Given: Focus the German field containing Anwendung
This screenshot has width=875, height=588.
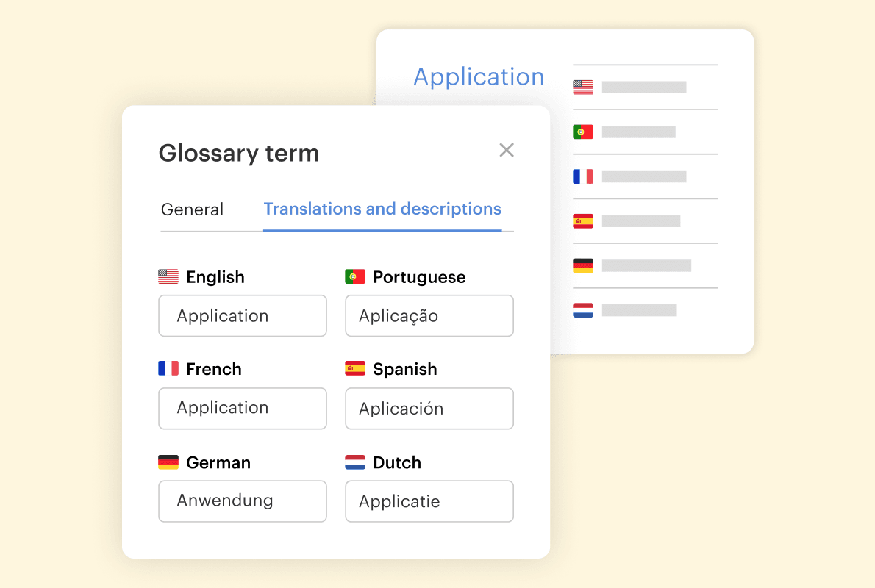Looking at the screenshot, I should click(242, 501).
